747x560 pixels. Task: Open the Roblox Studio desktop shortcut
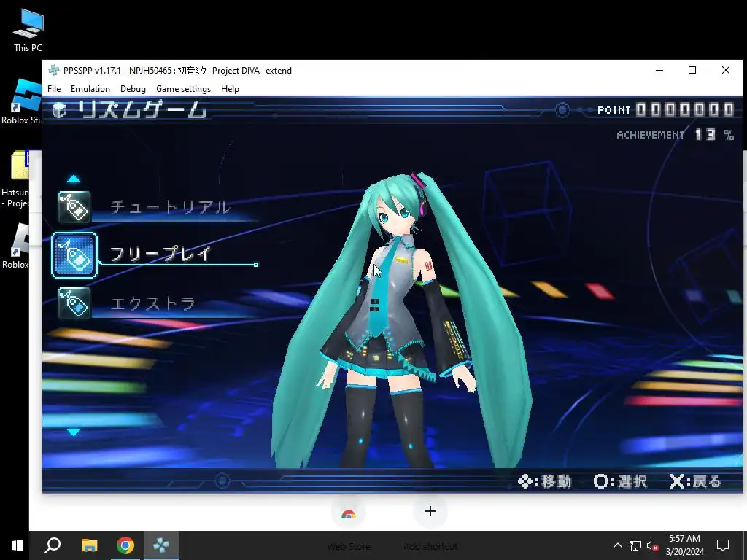click(22, 102)
